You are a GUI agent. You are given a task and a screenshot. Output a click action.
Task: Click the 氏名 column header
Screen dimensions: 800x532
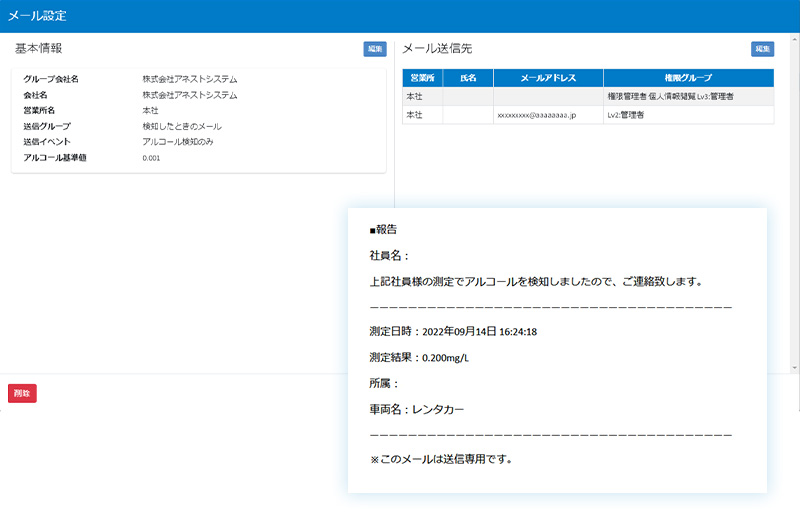[468, 78]
